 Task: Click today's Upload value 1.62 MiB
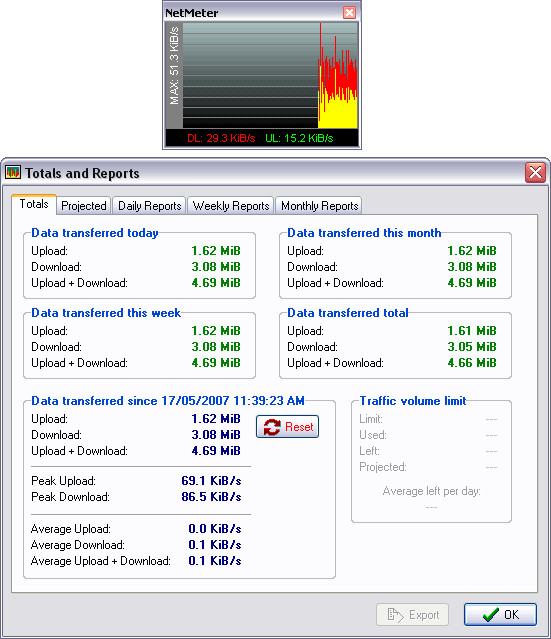pos(216,251)
